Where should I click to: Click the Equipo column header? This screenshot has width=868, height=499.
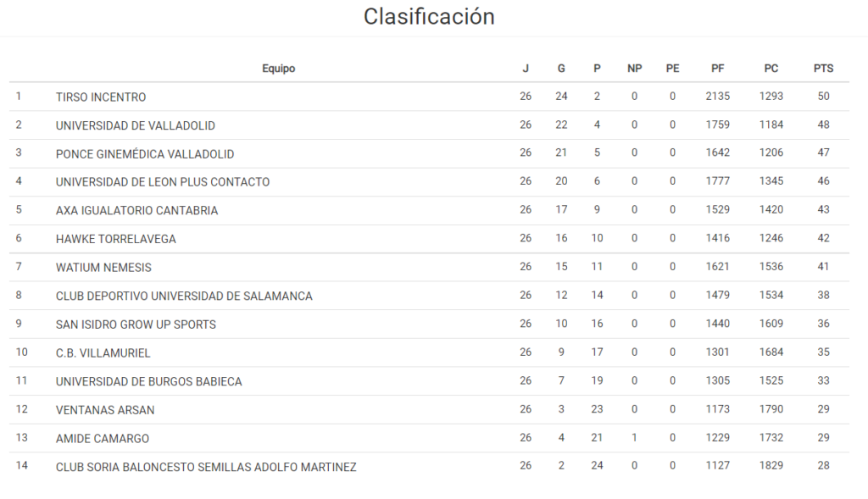[278, 69]
